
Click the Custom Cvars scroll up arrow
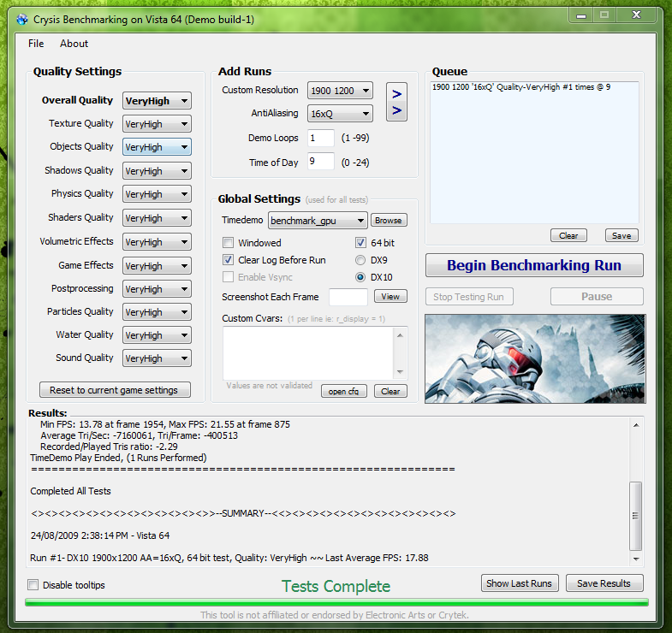click(x=400, y=335)
